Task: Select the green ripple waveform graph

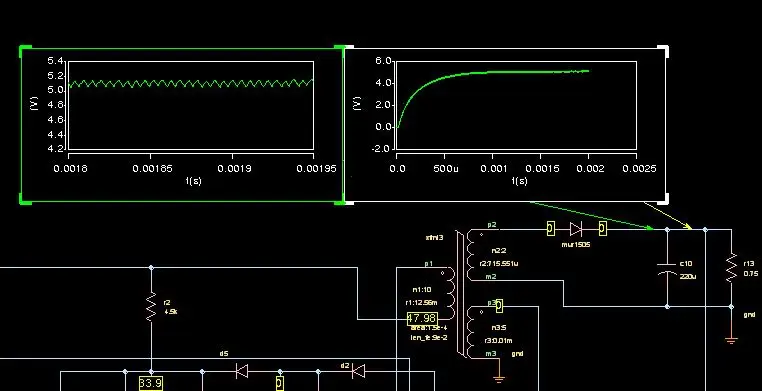Action: tap(182, 125)
